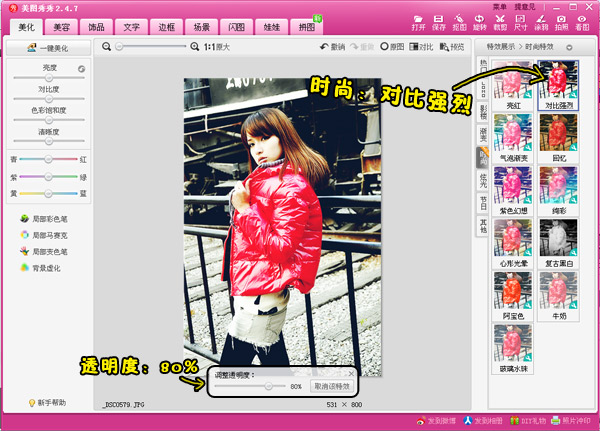This screenshot has width=600, height=431.
Task: Click the 旋转 rotate icon
Action: coord(479,23)
